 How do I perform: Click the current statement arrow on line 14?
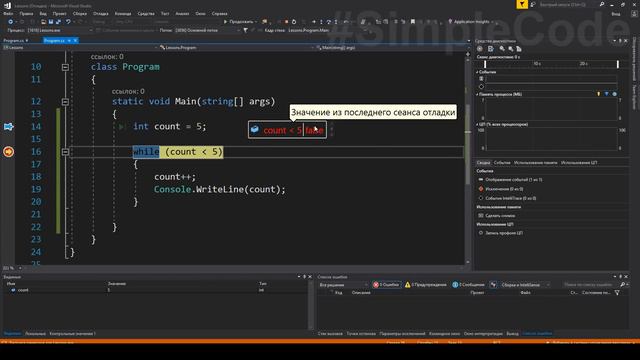(x=9, y=127)
